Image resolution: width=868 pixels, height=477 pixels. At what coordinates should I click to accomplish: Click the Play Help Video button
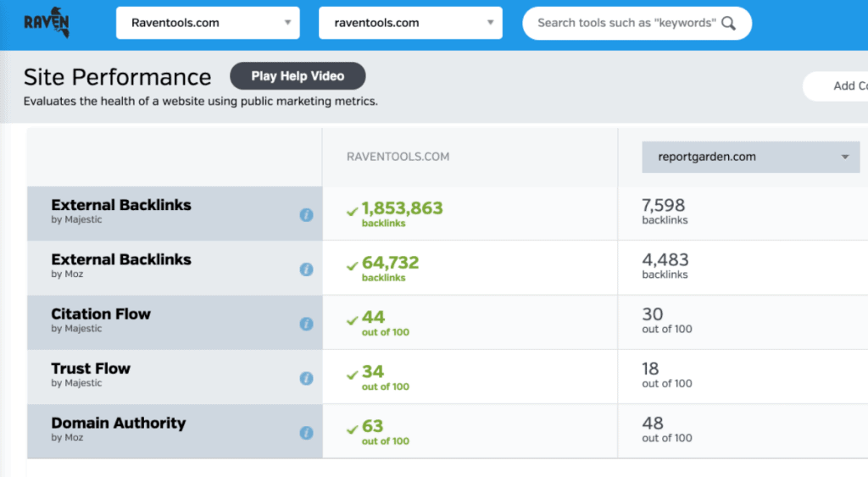click(298, 75)
